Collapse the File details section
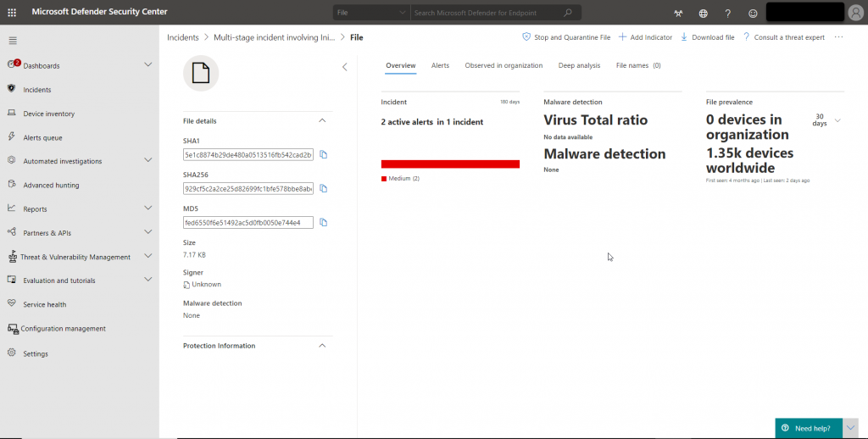The image size is (868, 439). coord(322,120)
